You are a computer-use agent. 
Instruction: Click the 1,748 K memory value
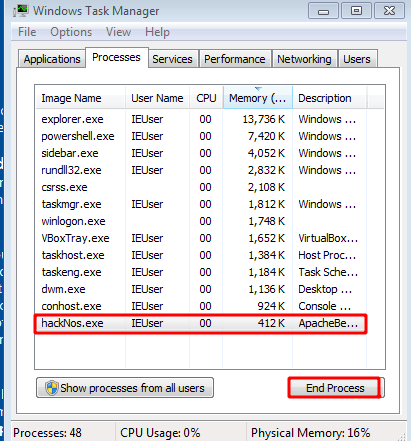267,221
